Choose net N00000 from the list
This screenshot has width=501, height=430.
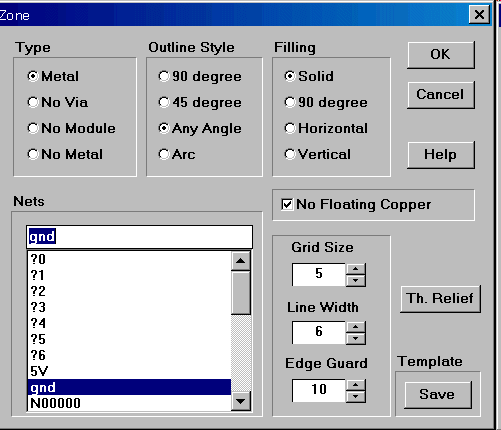click(129, 403)
